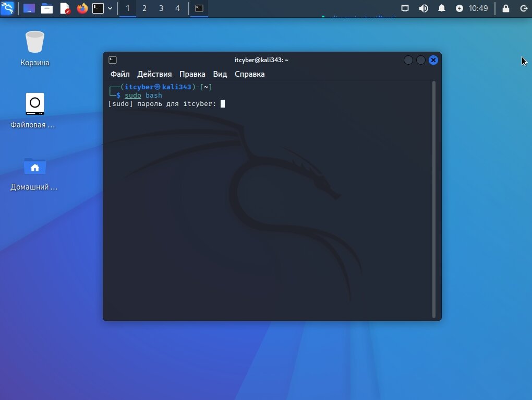Image resolution: width=532 pixels, height=400 pixels.
Task: Select the terminal window button in the taskbar
Action: coord(199,8)
